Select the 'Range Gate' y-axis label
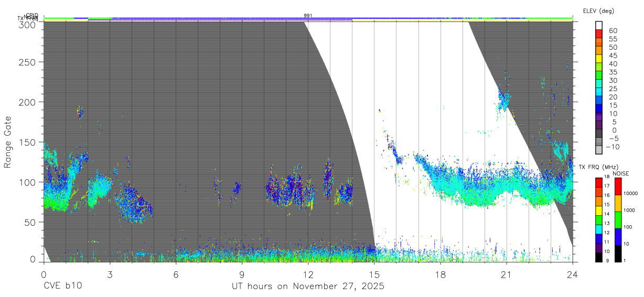 point(8,141)
